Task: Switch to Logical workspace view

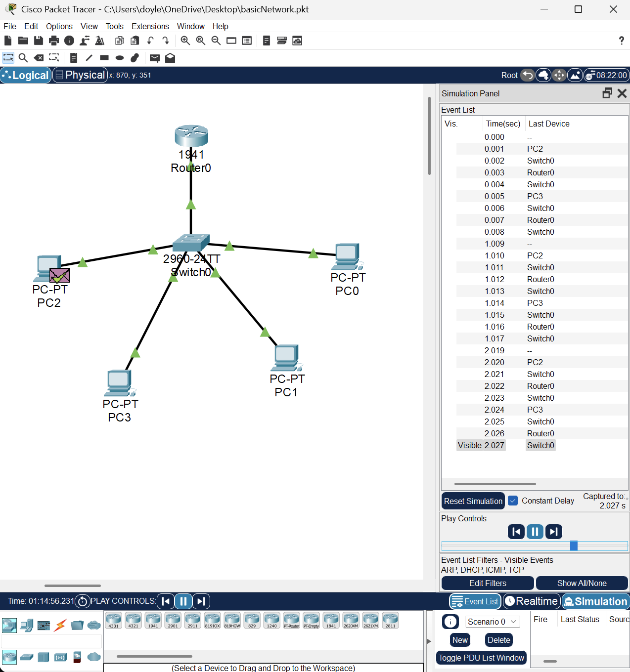Action: [x=26, y=75]
